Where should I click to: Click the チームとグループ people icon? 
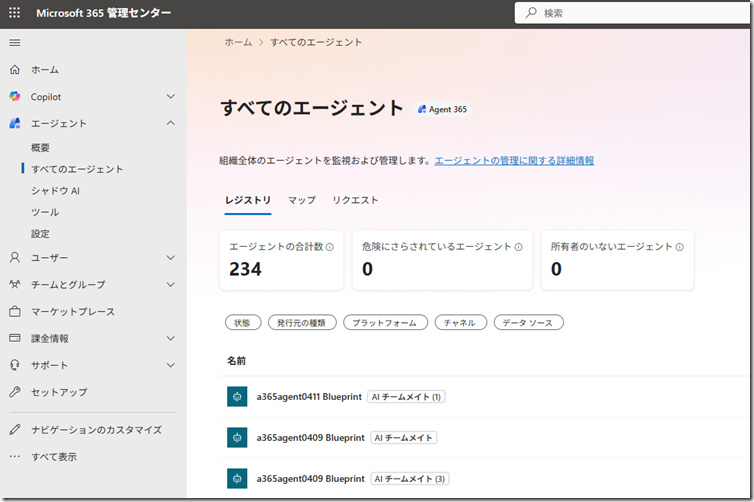coord(15,285)
